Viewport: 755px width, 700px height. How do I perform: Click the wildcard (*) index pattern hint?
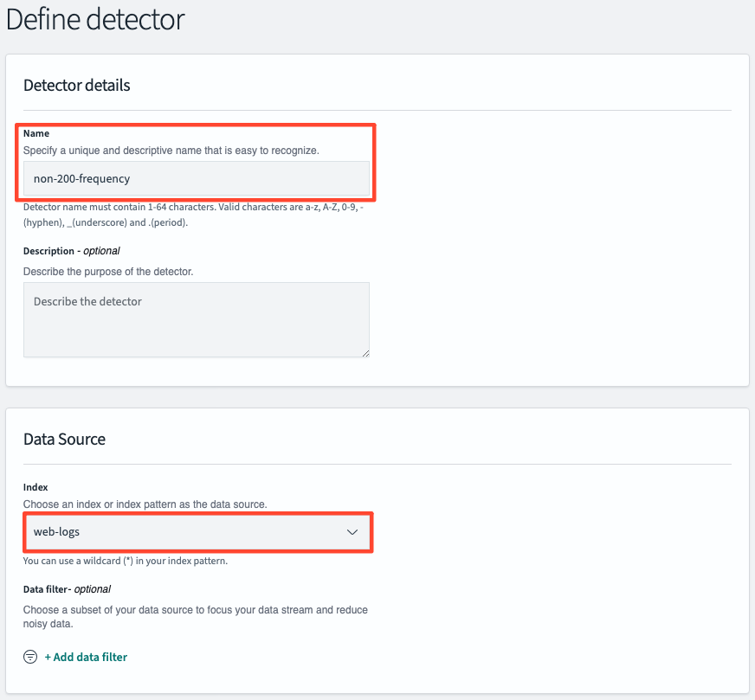pos(126,561)
